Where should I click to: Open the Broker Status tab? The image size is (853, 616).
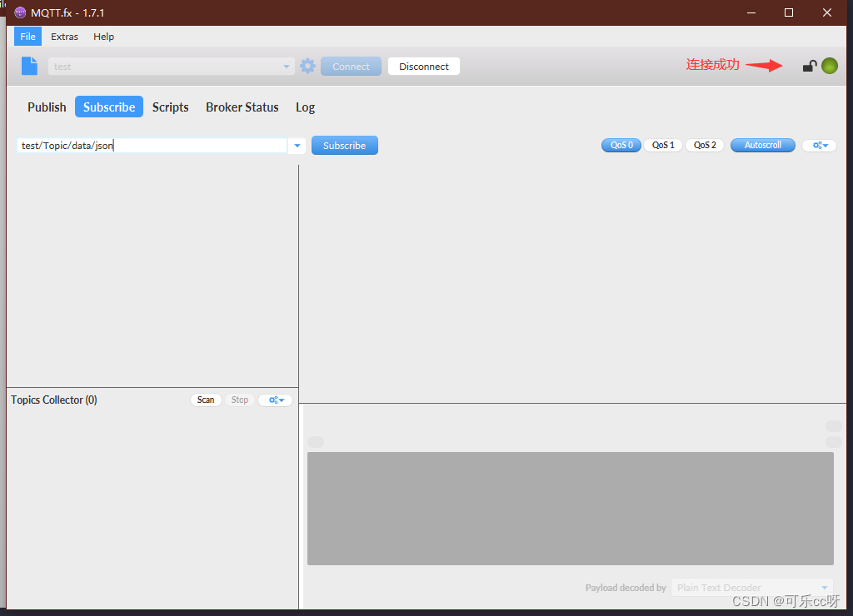[x=242, y=107]
